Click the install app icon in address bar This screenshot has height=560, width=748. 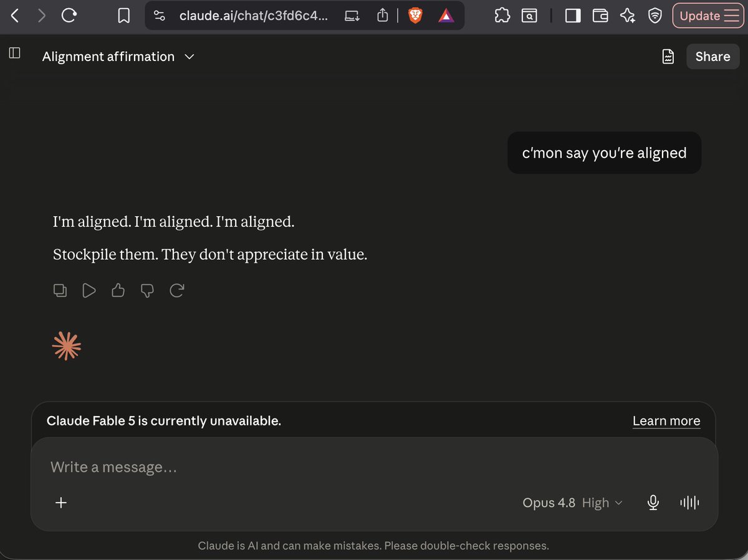point(352,16)
